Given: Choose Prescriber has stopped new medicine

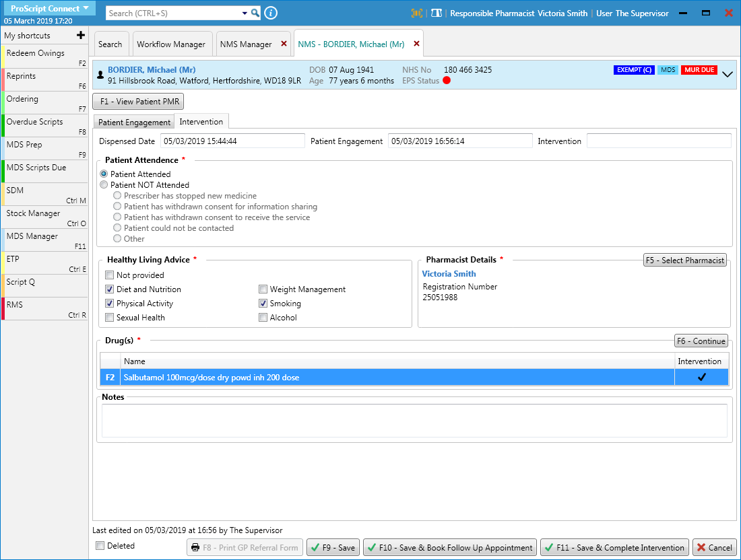Looking at the screenshot, I should point(117,195).
